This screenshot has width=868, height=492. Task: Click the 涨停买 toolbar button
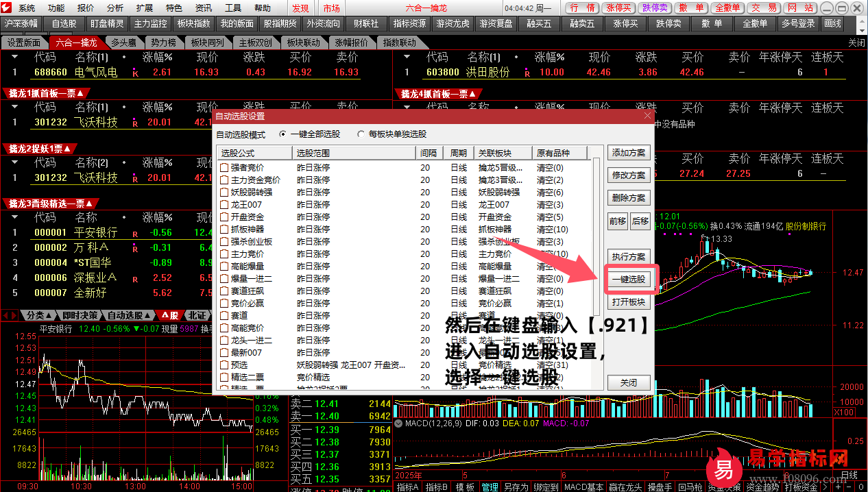[x=625, y=23]
